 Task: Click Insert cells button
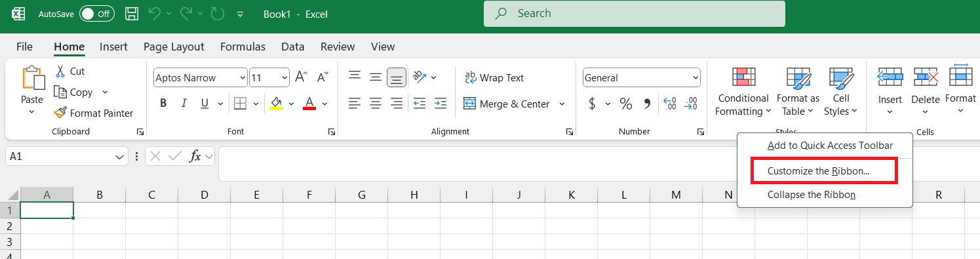click(x=890, y=90)
